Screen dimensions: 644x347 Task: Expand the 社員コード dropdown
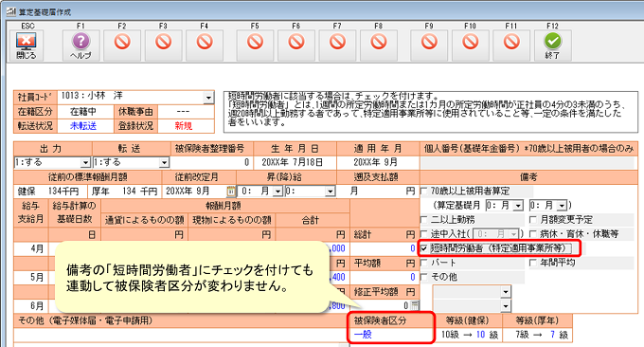tap(208, 98)
